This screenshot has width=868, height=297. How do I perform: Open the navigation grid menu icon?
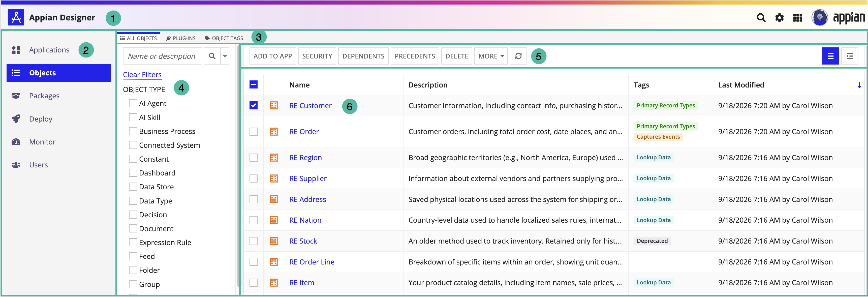pos(798,18)
